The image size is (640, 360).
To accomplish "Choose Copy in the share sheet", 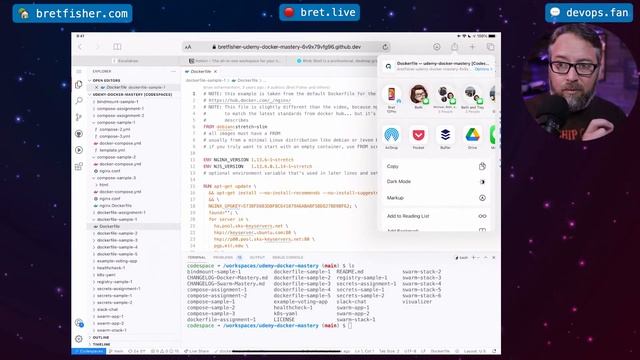I will coord(436,166).
